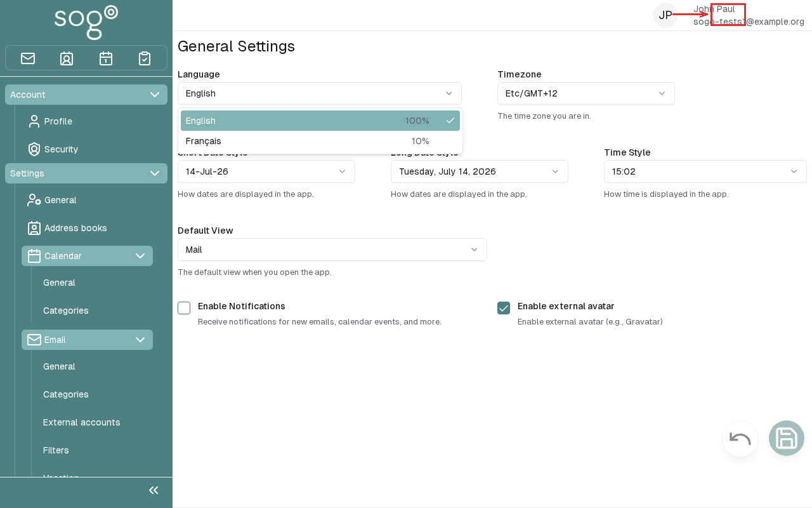
Task: Collapse the Settings section chevron
Action: (x=155, y=173)
